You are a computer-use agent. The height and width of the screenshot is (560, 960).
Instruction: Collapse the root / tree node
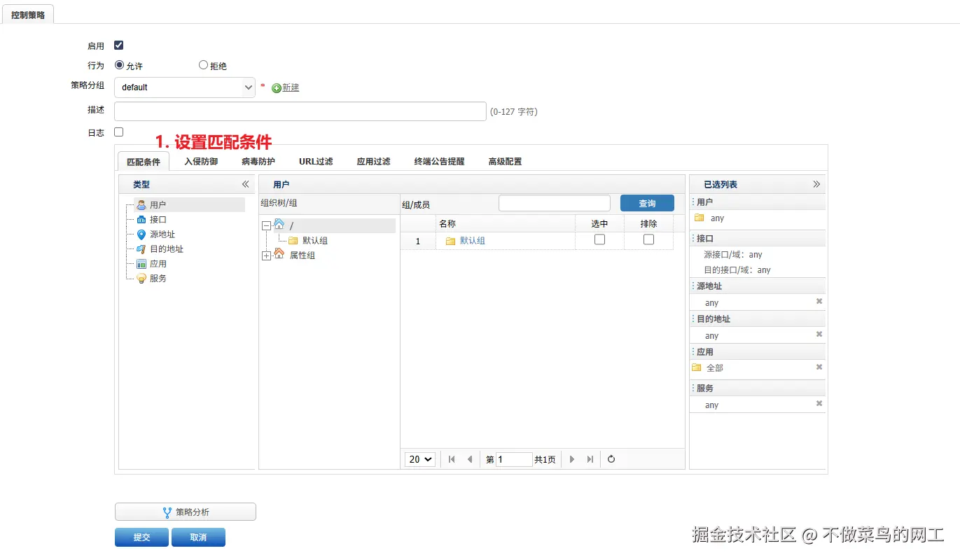pyautogui.click(x=266, y=225)
